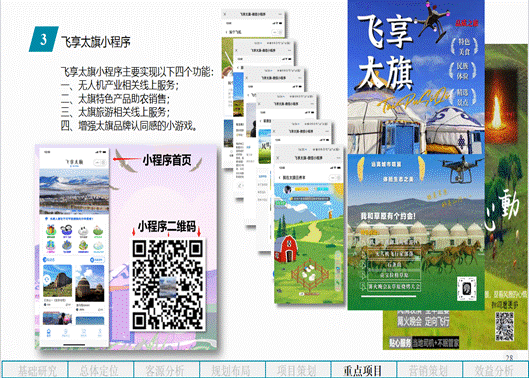Click the 小程序首页 label
This screenshot has width=529, height=378.
click(x=167, y=160)
